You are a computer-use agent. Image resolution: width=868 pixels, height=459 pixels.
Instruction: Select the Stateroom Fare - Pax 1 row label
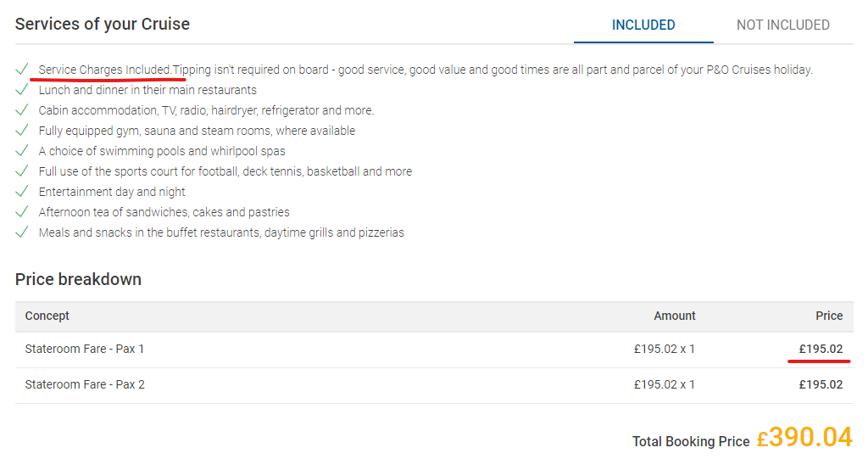(85, 349)
